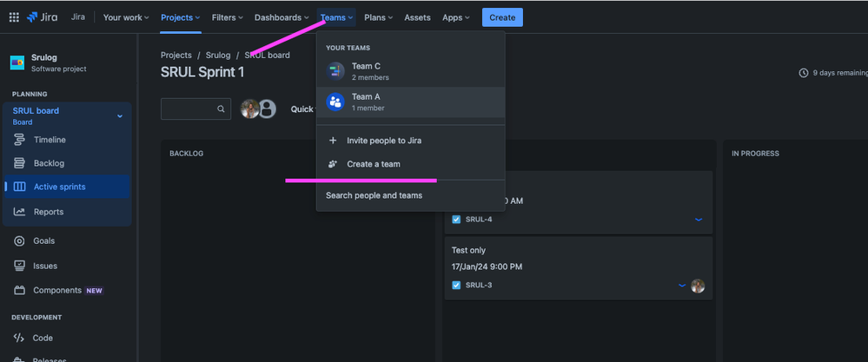The height and width of the screenshot is (362, 868).
Task: Click the Team C avatar icon
Action: pos(335,71)
